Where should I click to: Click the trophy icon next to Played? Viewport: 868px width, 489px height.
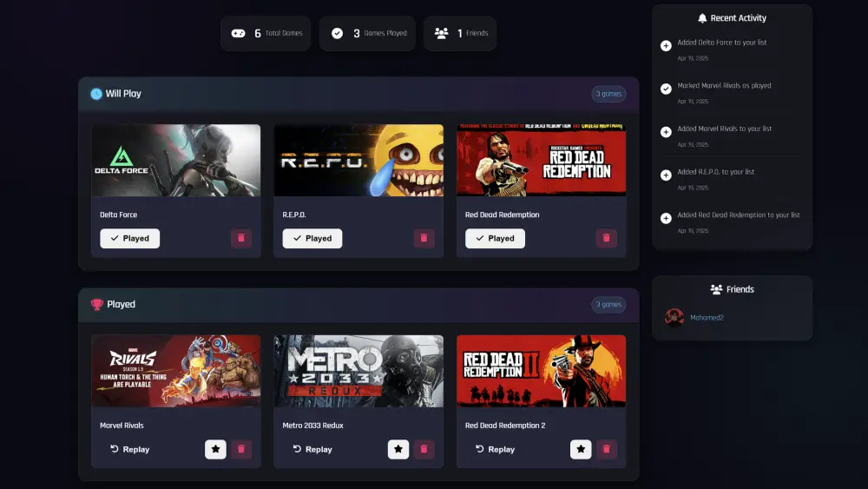97,305
